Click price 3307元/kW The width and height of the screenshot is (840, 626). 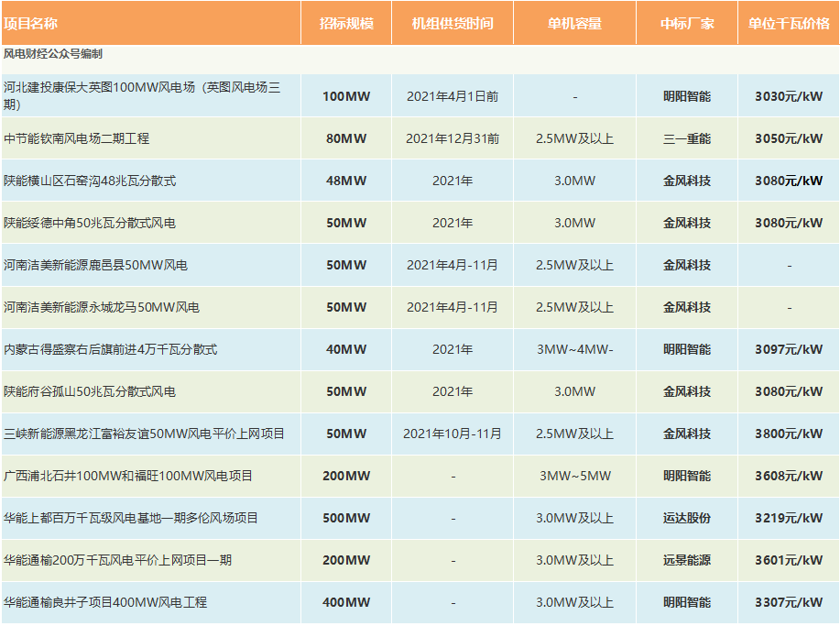tap(789, 602)
